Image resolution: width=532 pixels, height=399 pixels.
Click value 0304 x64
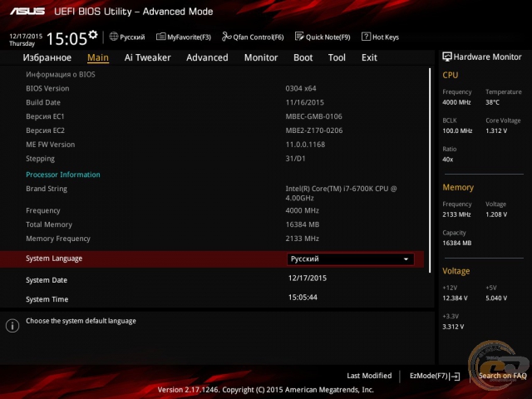click(x=301, y=89)
